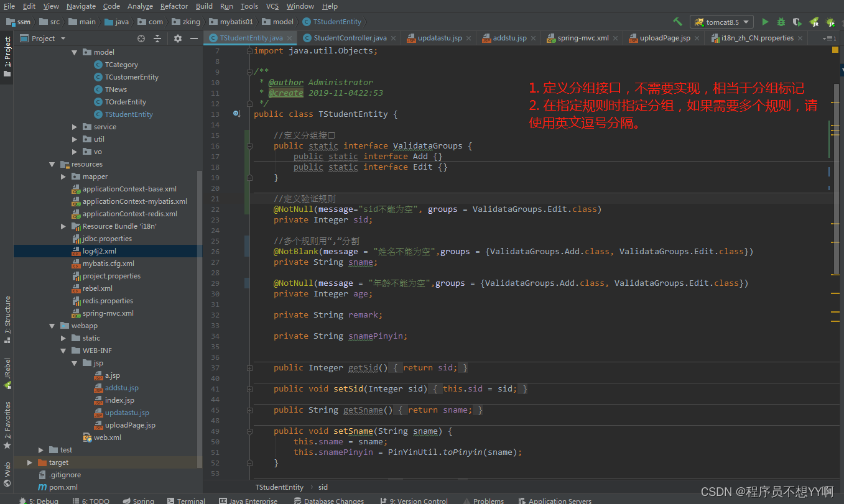Collapse the model folder
This screenshot has width=844, height=504.
coord(75,52)
